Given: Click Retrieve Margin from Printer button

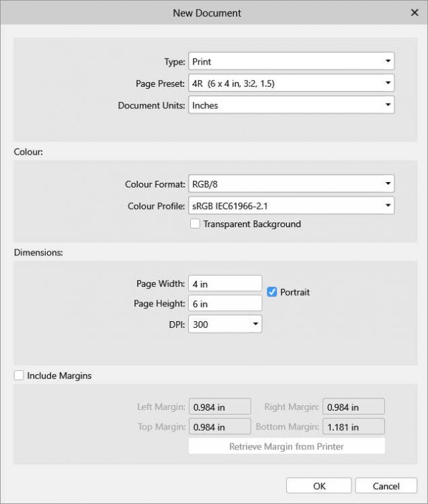Looking at the screenshot, I should point(287,446).
